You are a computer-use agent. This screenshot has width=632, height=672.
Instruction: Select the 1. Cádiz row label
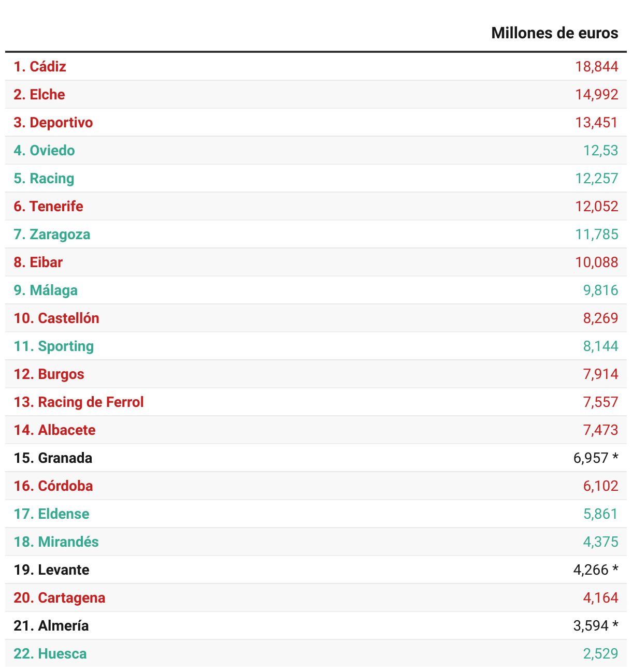(40, 66)
